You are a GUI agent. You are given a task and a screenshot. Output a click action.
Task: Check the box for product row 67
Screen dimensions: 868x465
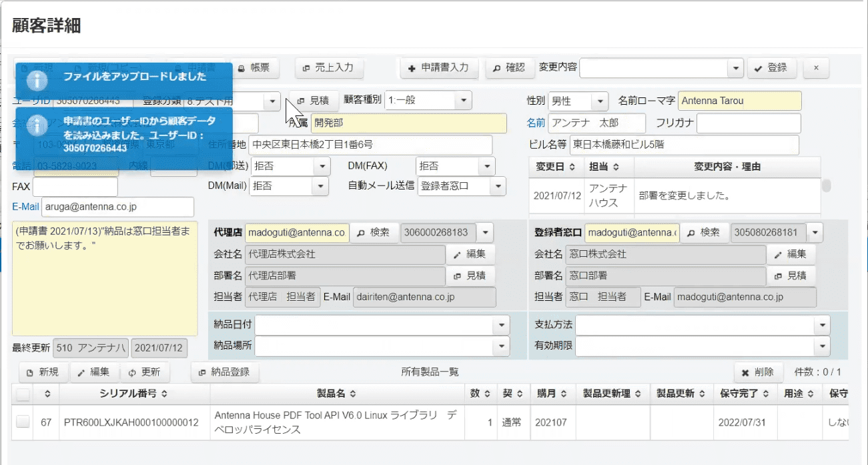click(23, 422)
